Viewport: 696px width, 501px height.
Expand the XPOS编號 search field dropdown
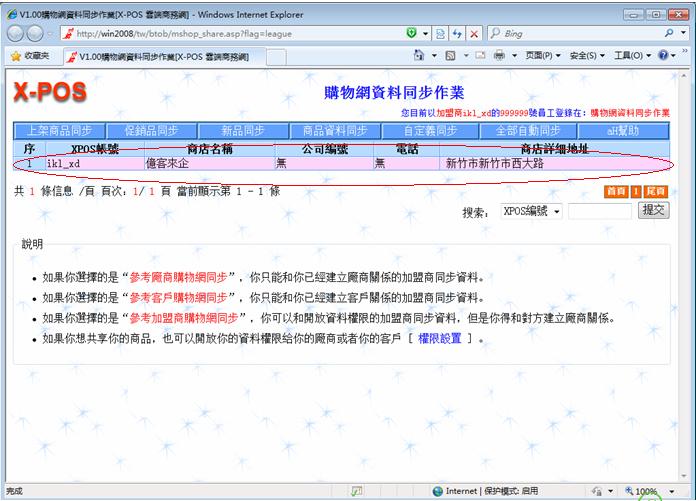tap(532, 211)
